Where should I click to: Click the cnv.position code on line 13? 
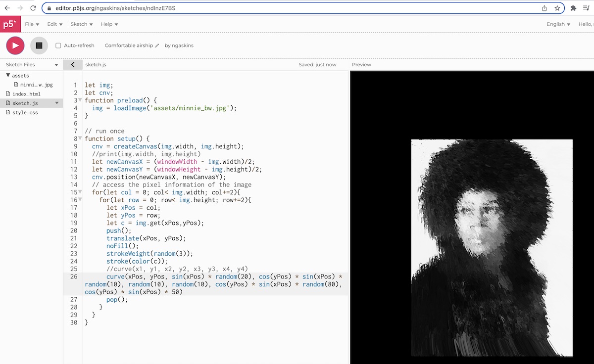[159, 177]
